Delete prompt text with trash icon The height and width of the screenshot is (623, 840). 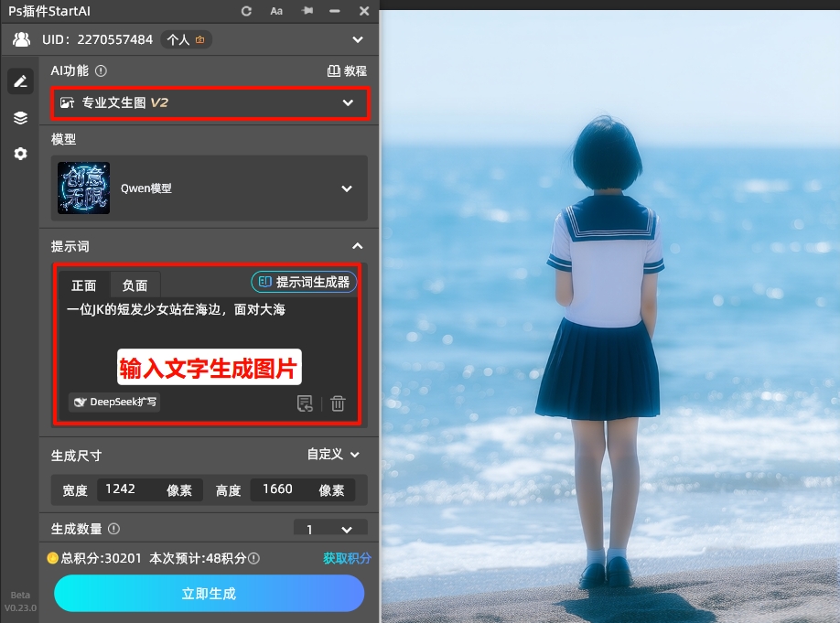337,403
